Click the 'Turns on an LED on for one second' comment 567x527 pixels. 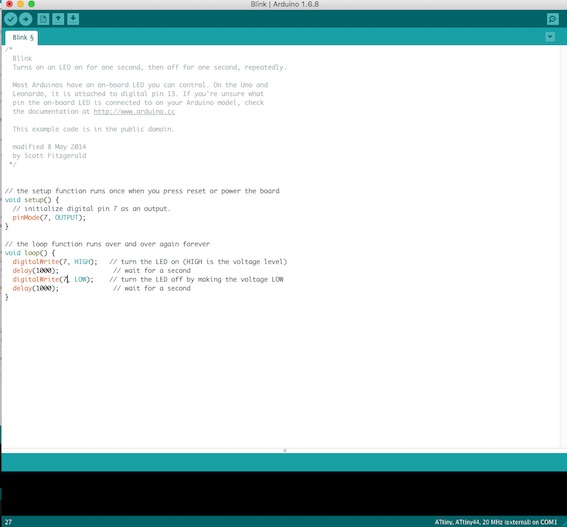[149, 67]
